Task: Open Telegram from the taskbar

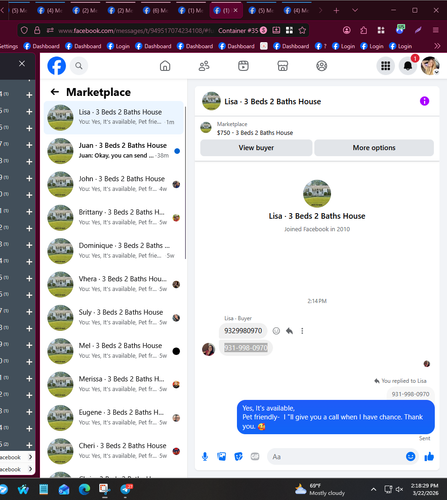Action: coord(126,489)
